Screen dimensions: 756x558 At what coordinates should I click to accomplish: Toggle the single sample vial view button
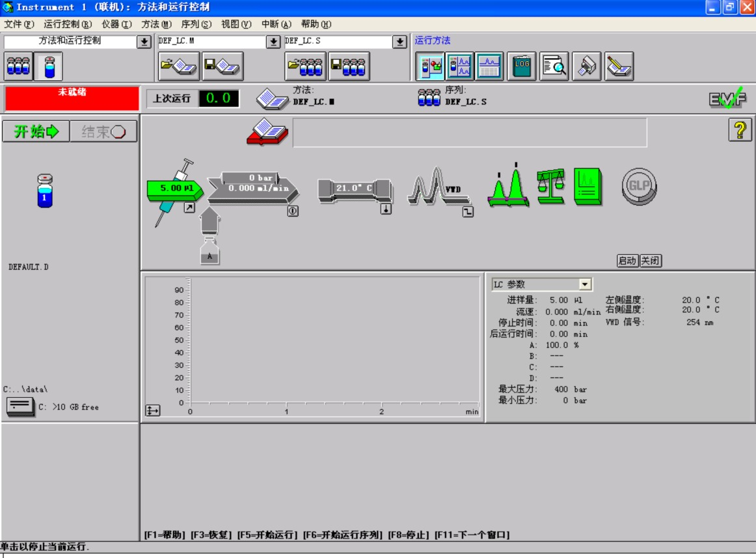point(49,66)
